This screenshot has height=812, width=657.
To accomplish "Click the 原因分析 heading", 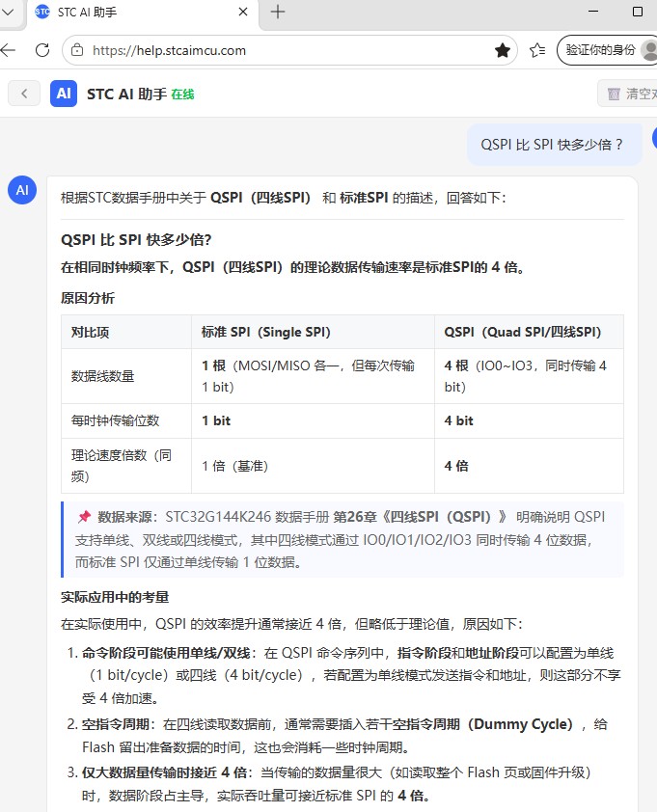I will click(88, 298).
